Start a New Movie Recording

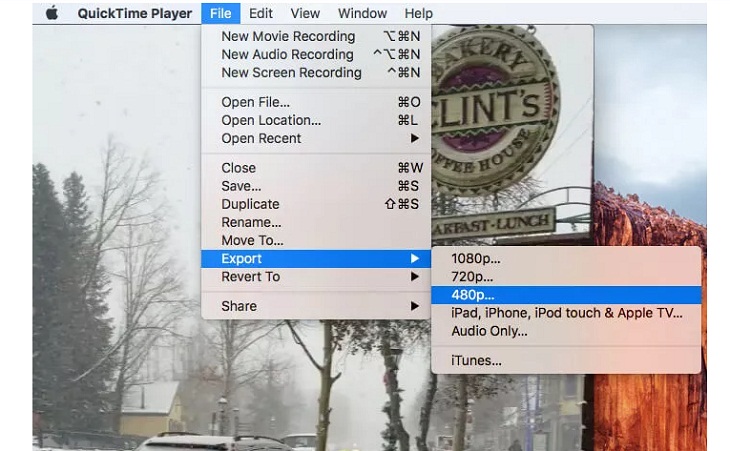pos(316,36)
